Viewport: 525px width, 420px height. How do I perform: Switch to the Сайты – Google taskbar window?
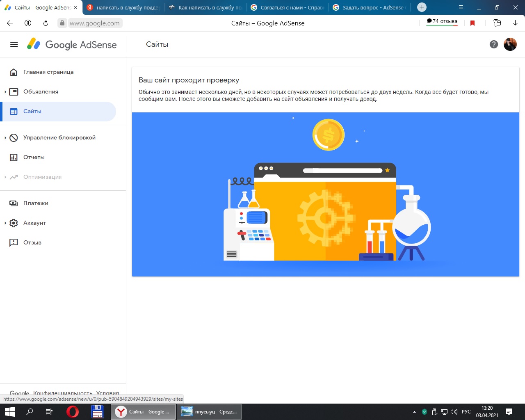[143, 412]
